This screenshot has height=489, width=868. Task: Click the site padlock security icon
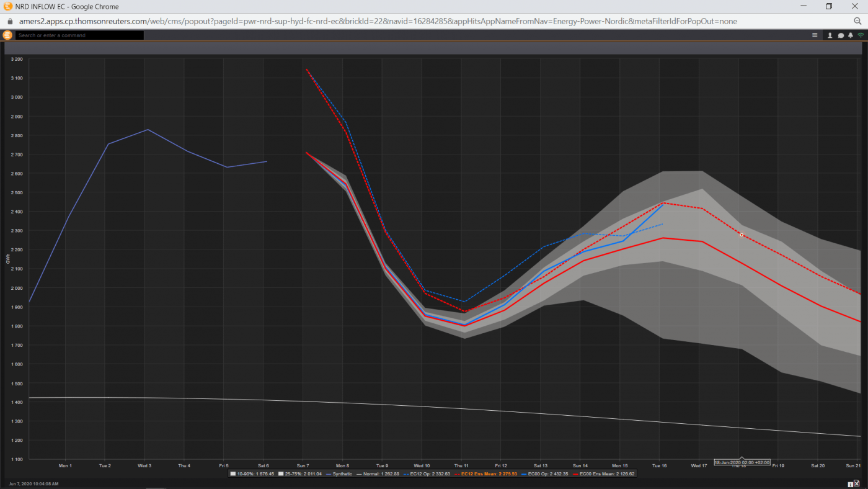(9, 20)
